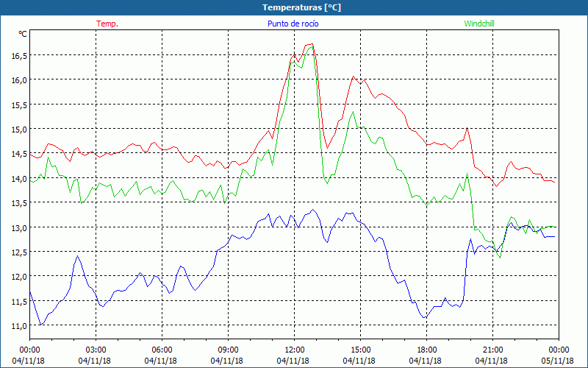Click the Temperaturas [°C] chart title
Image resolution: width=588 pixels, height=368 pixels.
[301, 7]
